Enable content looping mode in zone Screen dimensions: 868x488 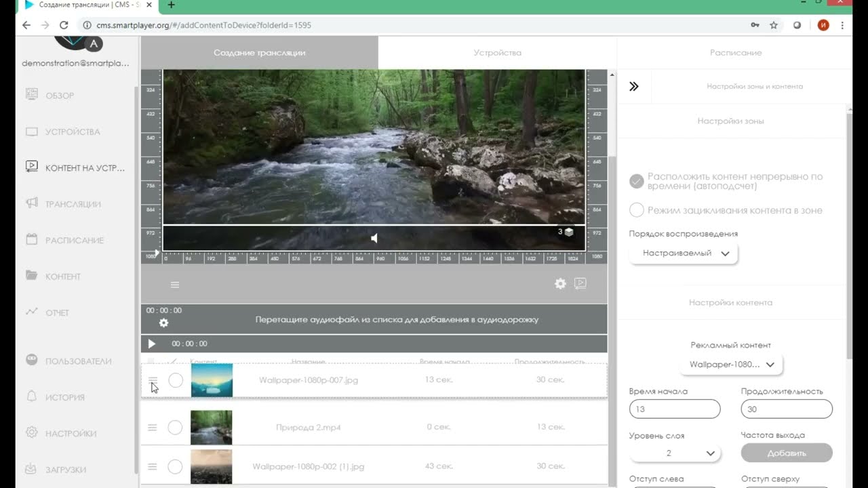[x=636, y=210]
